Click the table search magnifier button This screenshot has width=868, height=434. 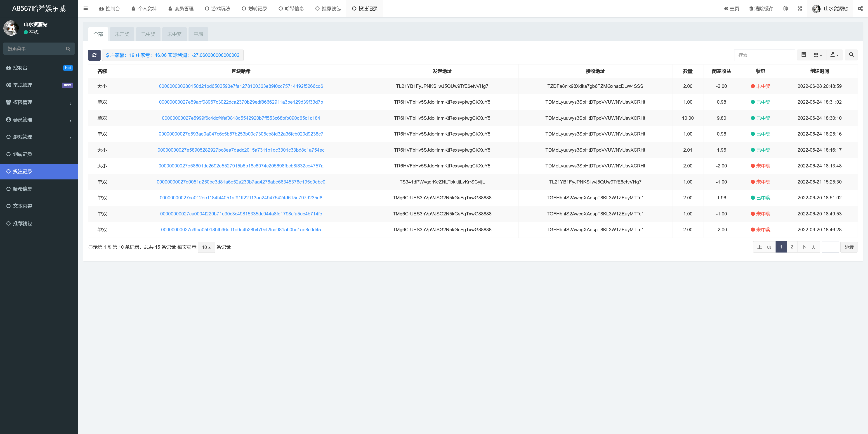tap(851, 55)
